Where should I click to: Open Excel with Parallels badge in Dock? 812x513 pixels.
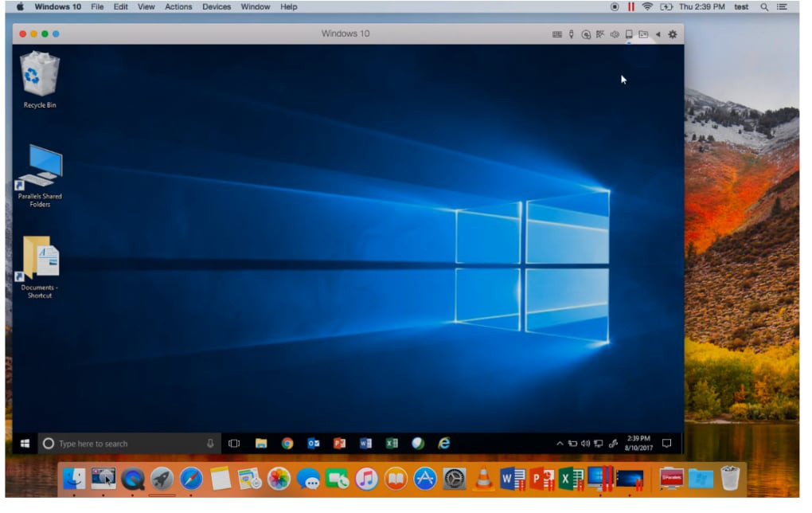pos(572,478)
